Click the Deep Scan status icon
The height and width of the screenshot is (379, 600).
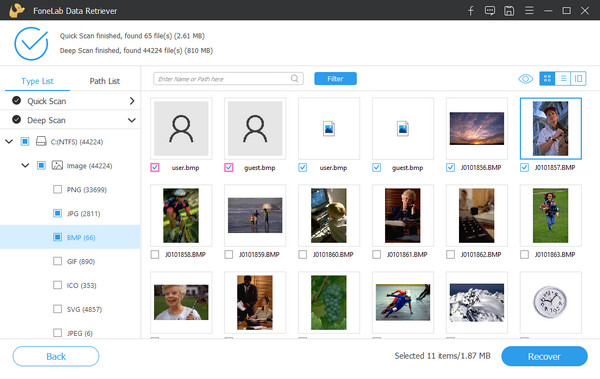16,119
